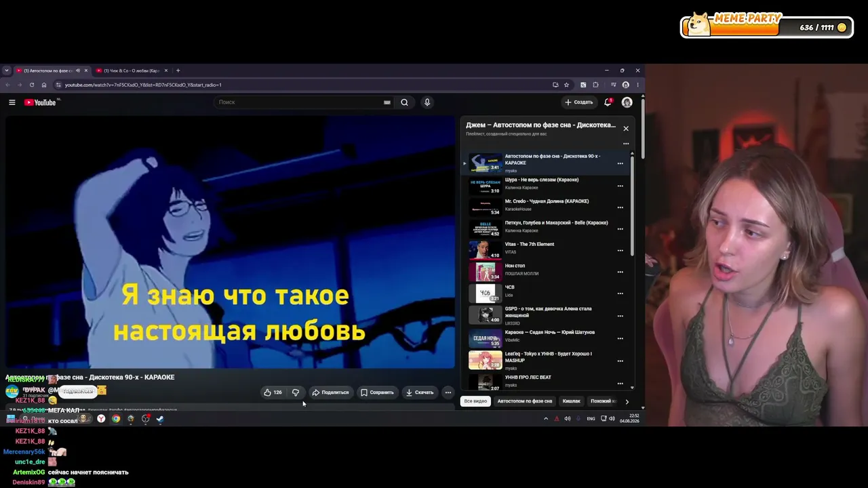Go to YouTube home via logo
Screen dimensions: 868x488
point(40,102)
